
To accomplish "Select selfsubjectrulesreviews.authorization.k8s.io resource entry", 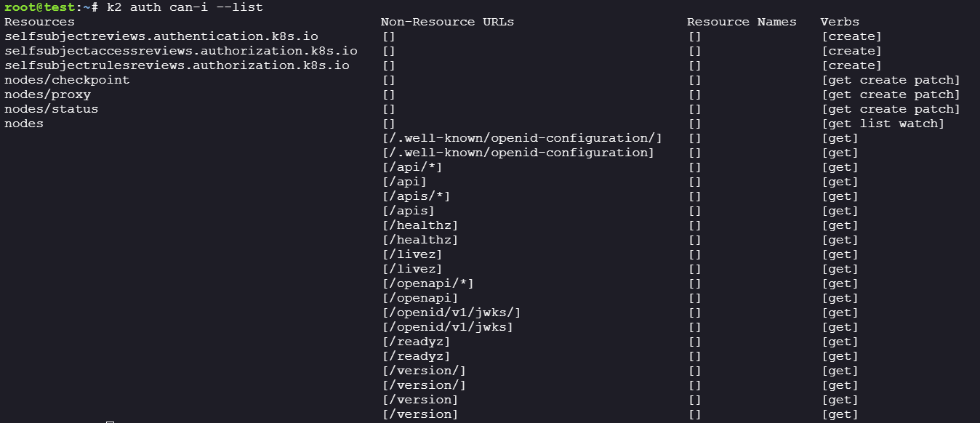I will click(x=177, y=65).
